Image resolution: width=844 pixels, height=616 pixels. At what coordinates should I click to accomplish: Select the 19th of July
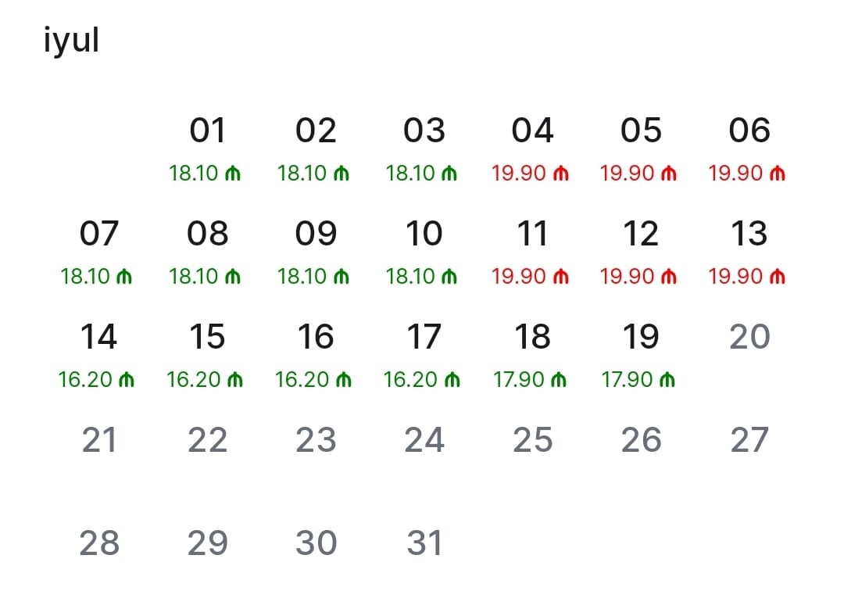[641, 337]
